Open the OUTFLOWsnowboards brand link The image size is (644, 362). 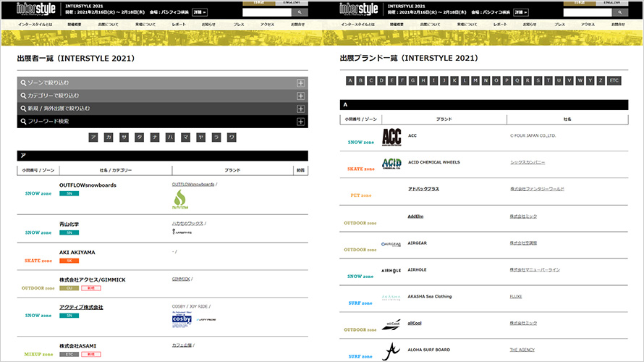[193, 185]
